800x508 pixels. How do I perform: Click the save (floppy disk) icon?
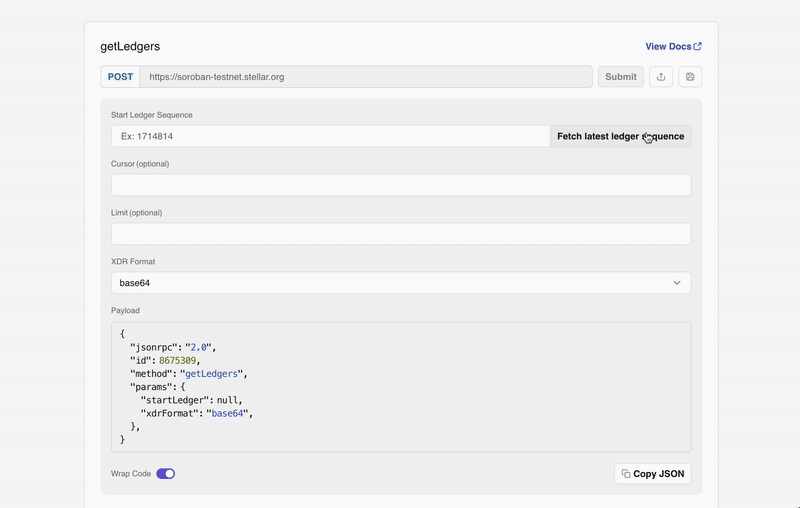(690, 77)
